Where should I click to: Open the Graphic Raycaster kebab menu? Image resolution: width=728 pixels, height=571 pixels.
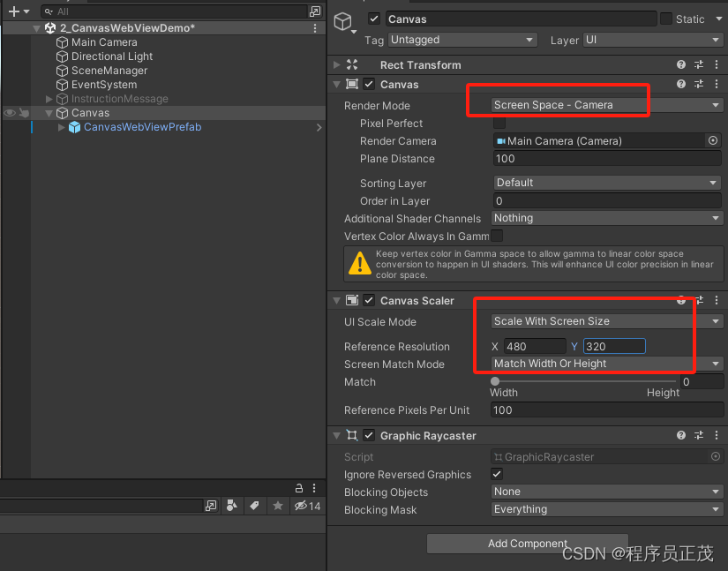click(x=717, y=435)
